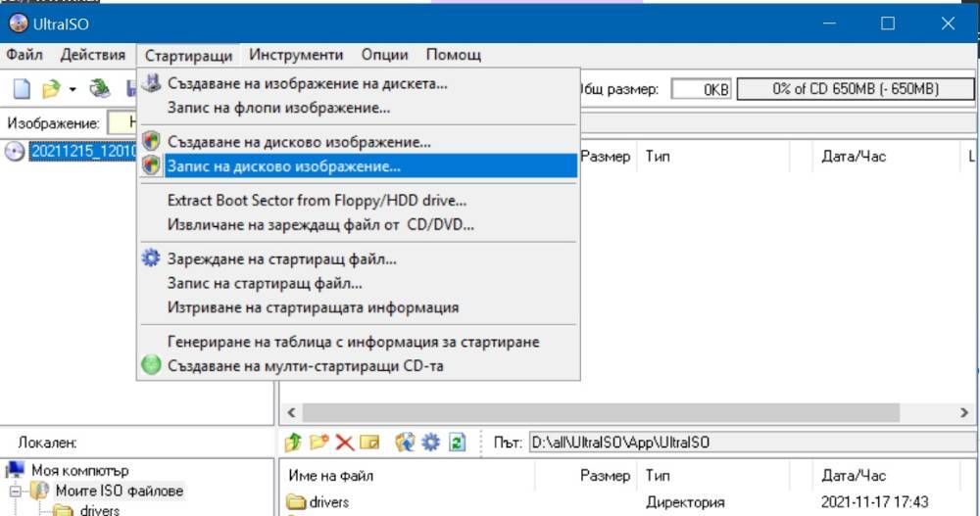Image resolution: width=980 pixels, height=516 pixels.
Task: Click the gear icon beside Зареждане на стартиращ файл
Action: coord(151,258)
